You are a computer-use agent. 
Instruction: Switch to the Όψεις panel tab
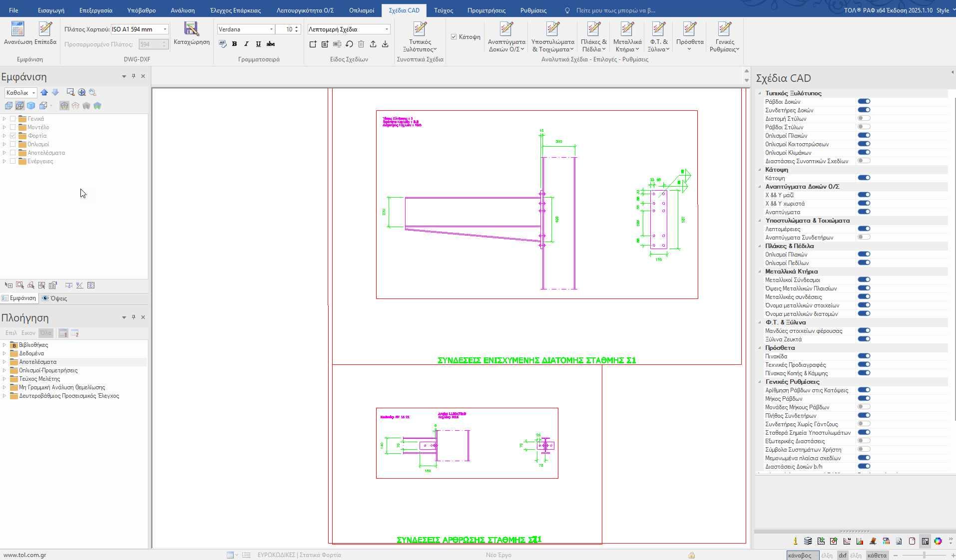55,298
